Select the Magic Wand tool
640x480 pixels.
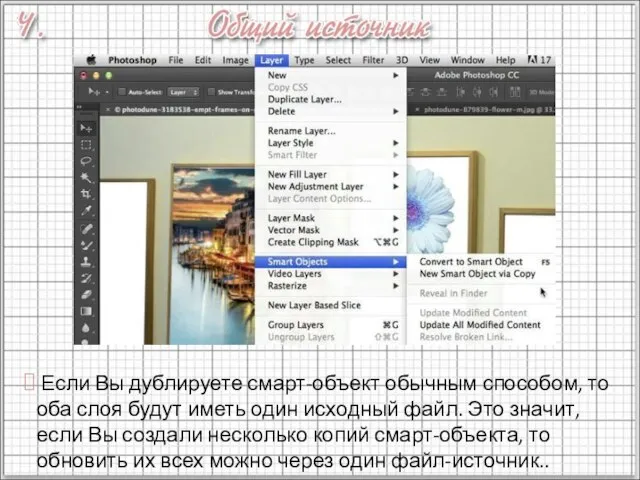(x=87, y=176)
